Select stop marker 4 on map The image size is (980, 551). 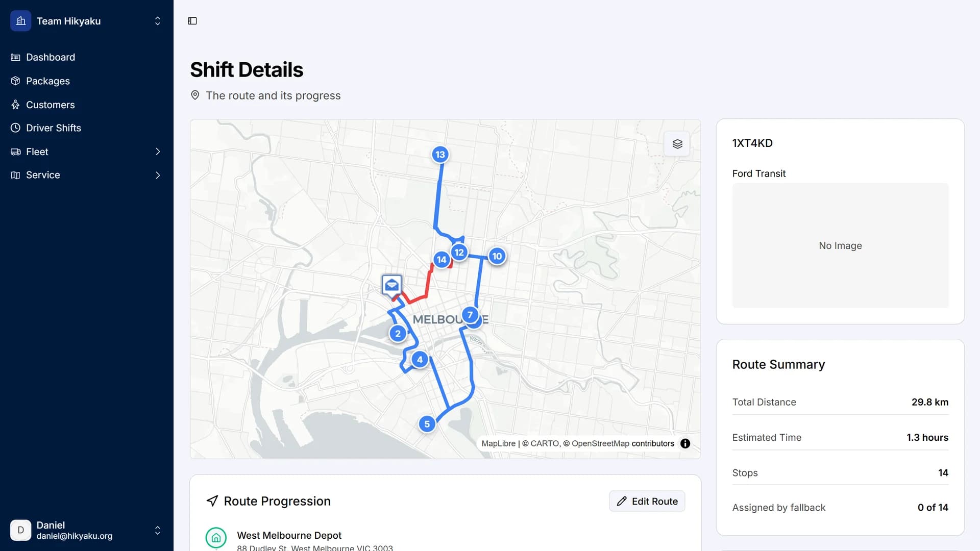pyautogui.click(x=420, y=360)
